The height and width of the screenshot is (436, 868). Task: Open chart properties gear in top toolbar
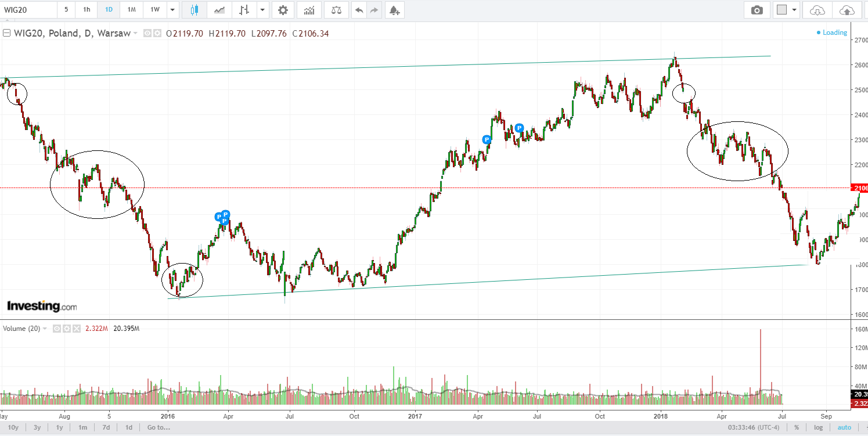[x=283, y=10]
